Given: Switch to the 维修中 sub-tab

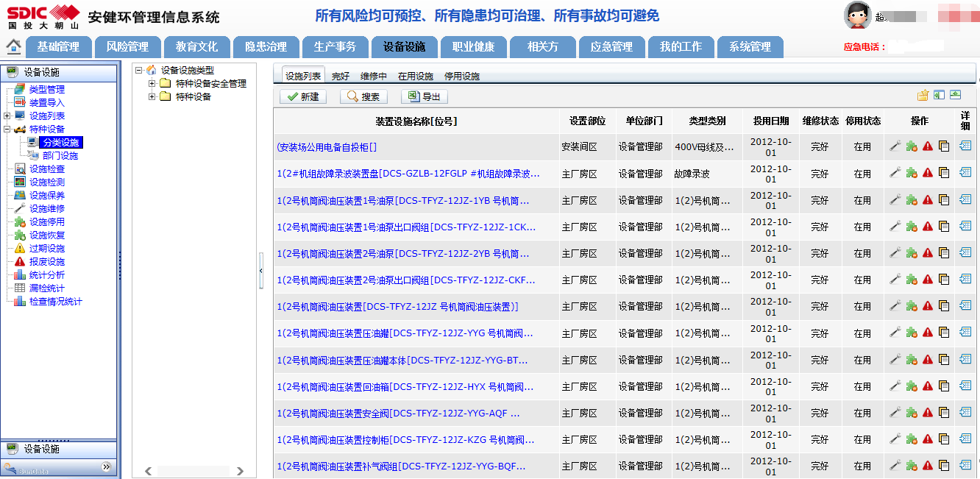Looking at the screenshot, I should [373, 76].
